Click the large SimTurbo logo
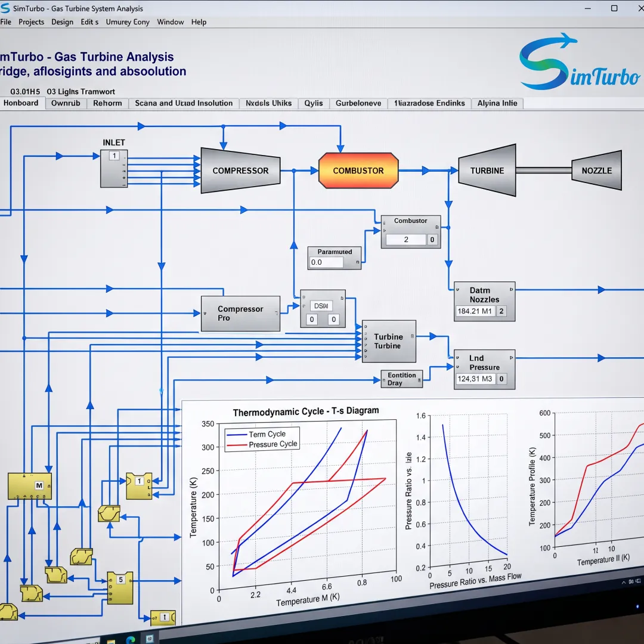This screenshot has width=644, height=644. pos(579,61)
